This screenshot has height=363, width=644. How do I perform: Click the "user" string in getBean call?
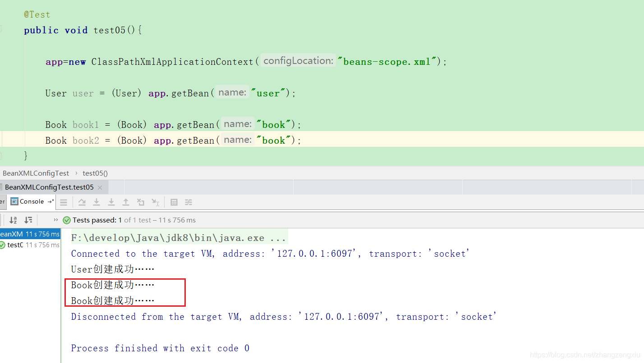click(x=268, y=93)
